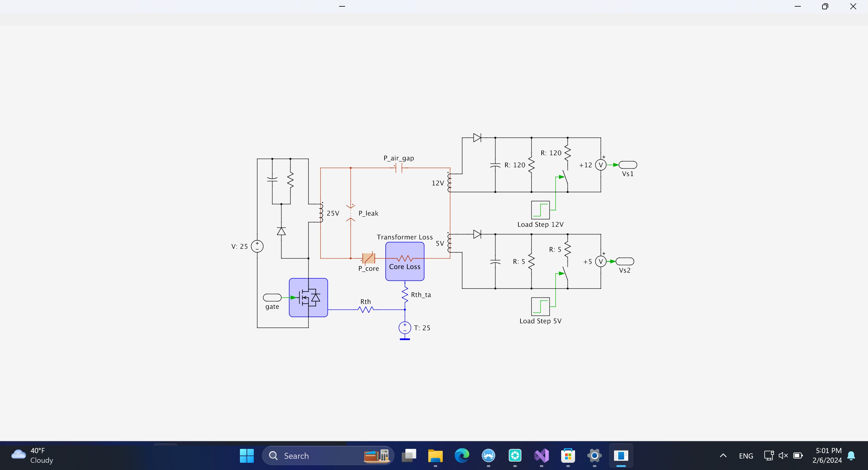Select the Load Step 12V block
The height and width of the screenshot is (470, 868).
pos(540,210)
